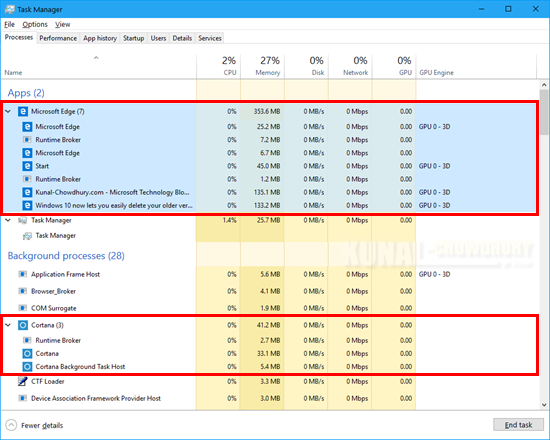The image size is (550, 441).
Task: Click the Cortana Background Task Host icon
Action: coord(27,367)
